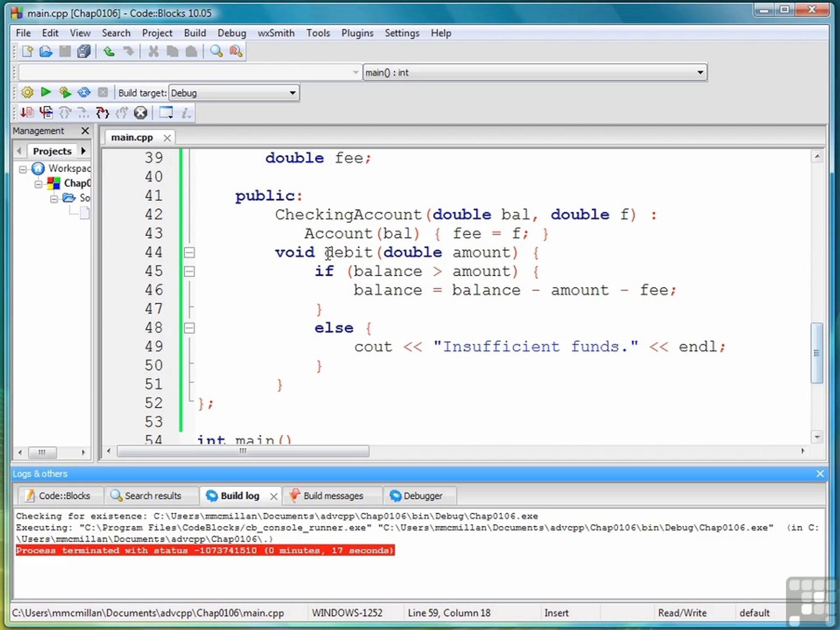840x630 pixels.
Task: Open the Edit menu
Action: [50, 33]
